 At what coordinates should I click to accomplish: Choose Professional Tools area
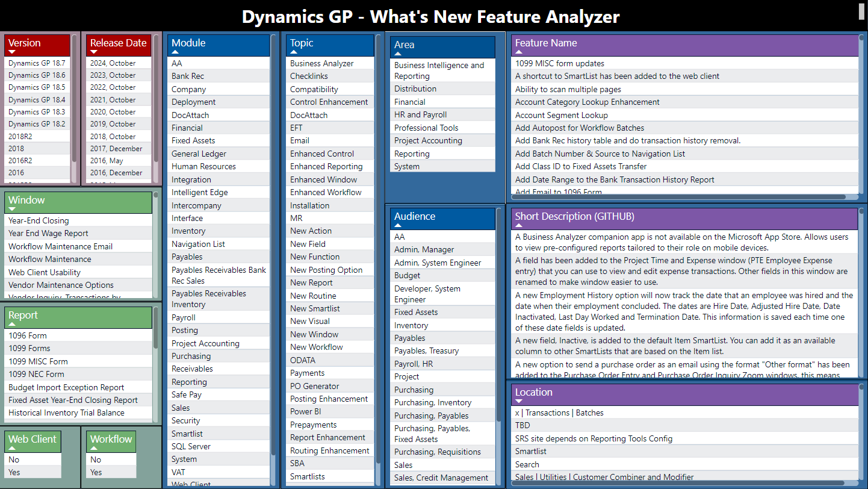(442, 128)
